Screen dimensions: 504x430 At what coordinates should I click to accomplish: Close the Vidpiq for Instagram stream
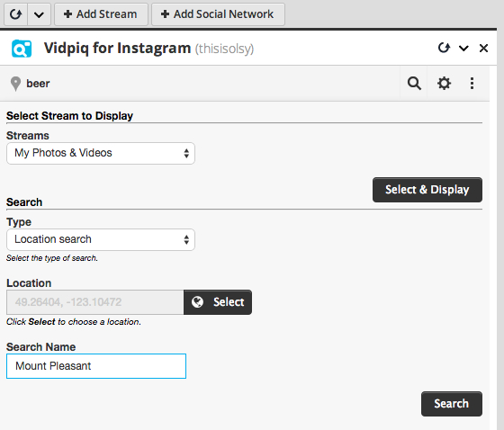tap(483, 49)
